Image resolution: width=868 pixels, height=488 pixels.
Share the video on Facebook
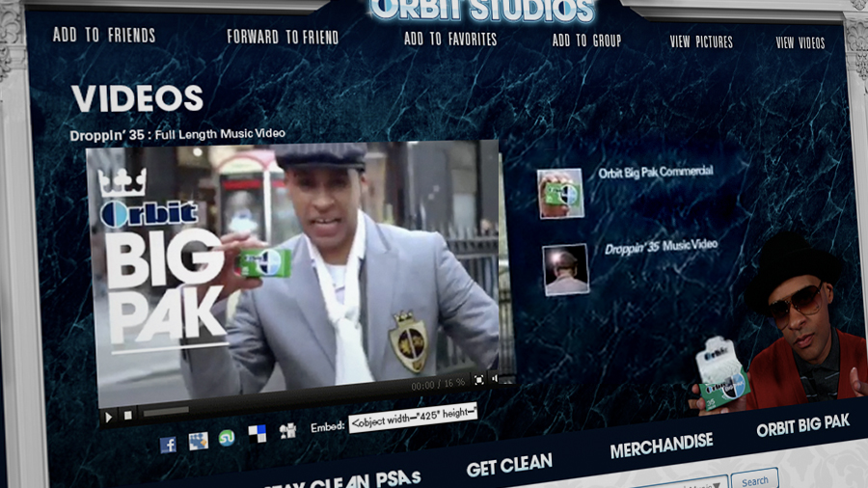pos(168,445)
